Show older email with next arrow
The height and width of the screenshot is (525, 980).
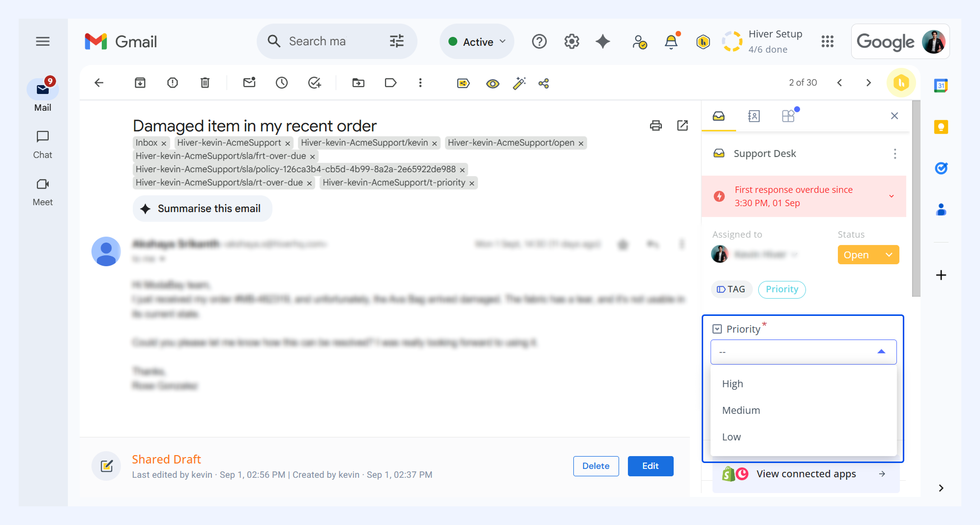coord(868,83)
